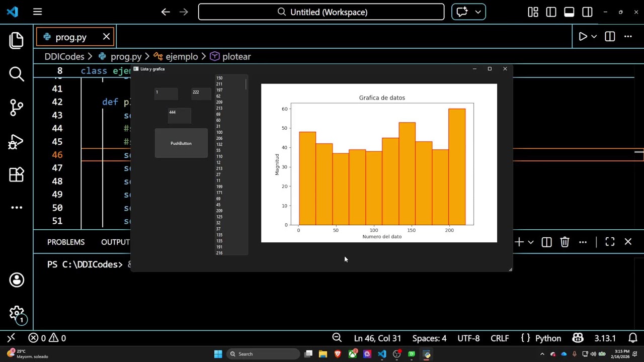
Task: Open panel More Actions ellipsis
Action: pos(583,242)
